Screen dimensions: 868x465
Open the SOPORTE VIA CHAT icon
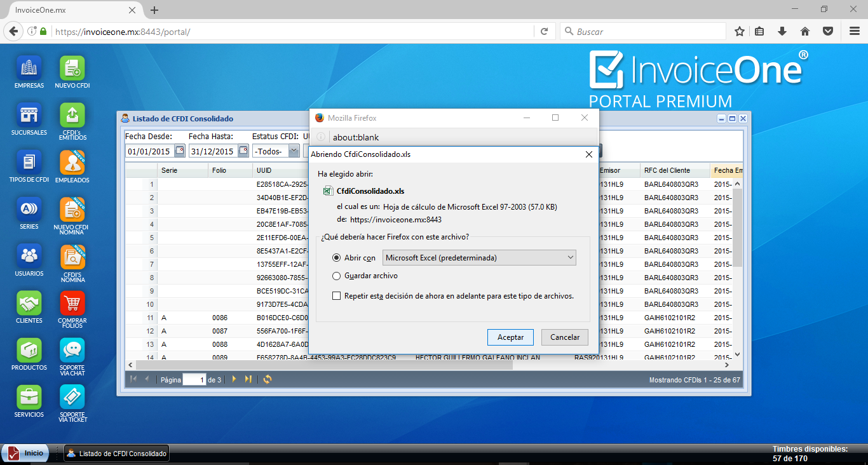click(x=72, y=351)
